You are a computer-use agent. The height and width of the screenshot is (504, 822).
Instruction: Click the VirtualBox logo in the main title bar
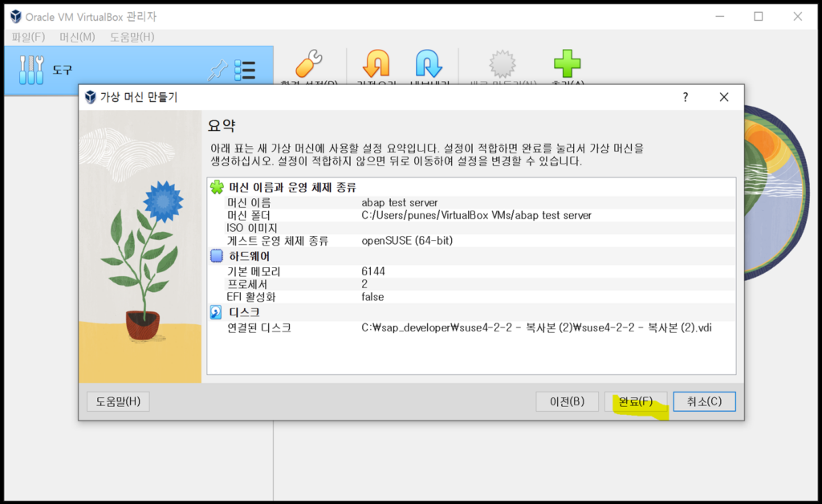pyautogui.click(x=16, y=17)
